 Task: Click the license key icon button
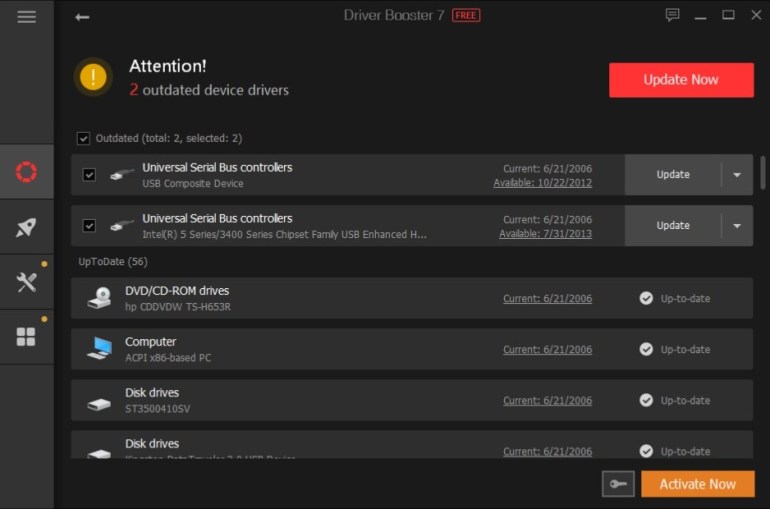618,484
